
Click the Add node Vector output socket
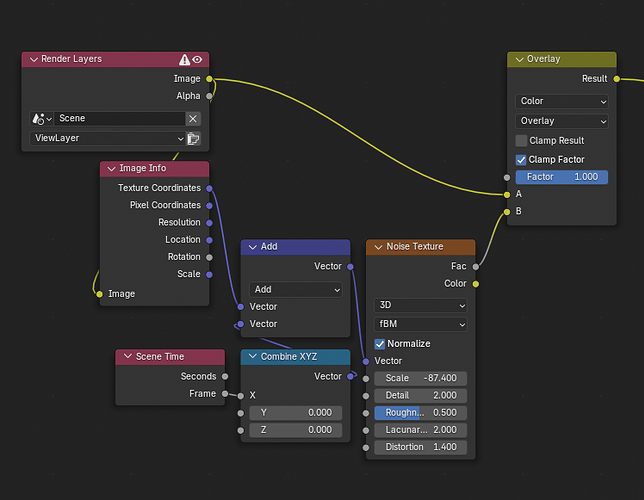click(350, 267)
